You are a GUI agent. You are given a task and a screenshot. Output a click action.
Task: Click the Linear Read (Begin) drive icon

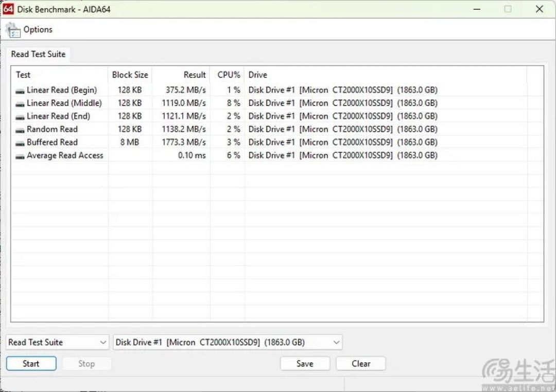click(x=20, y=91)
